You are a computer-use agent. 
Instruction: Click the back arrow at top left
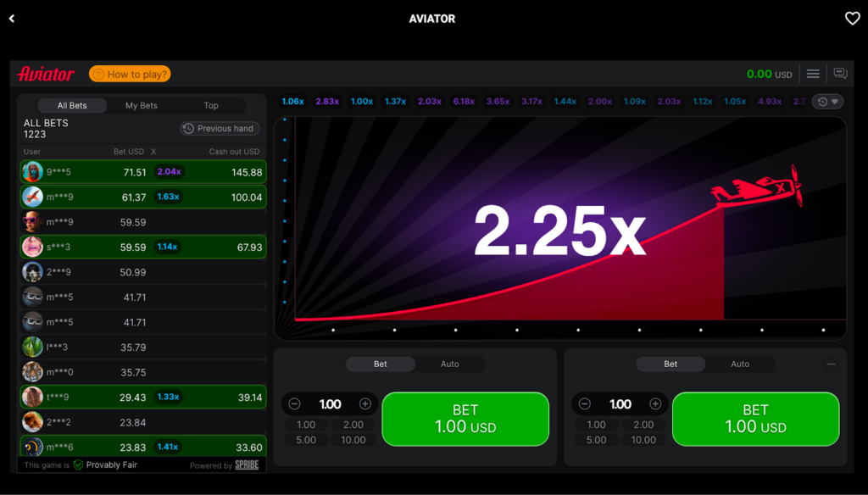pyautogui.click(x=12, y=18)
